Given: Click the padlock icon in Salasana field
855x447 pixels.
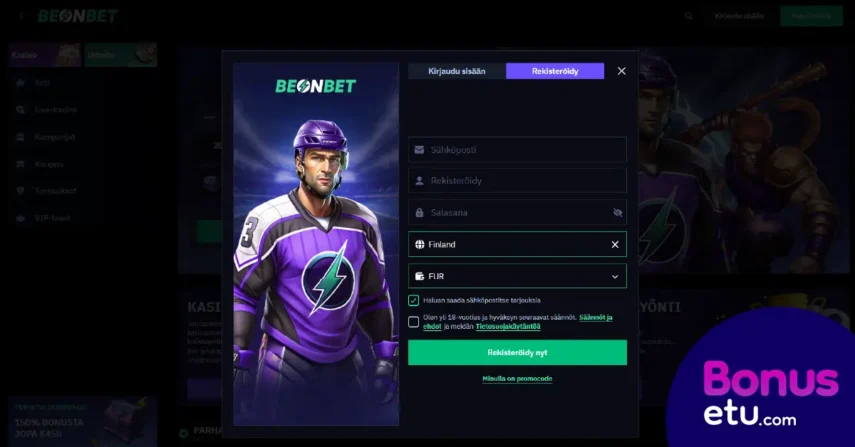Looking at the screenshot, I should tap(419, 213).
